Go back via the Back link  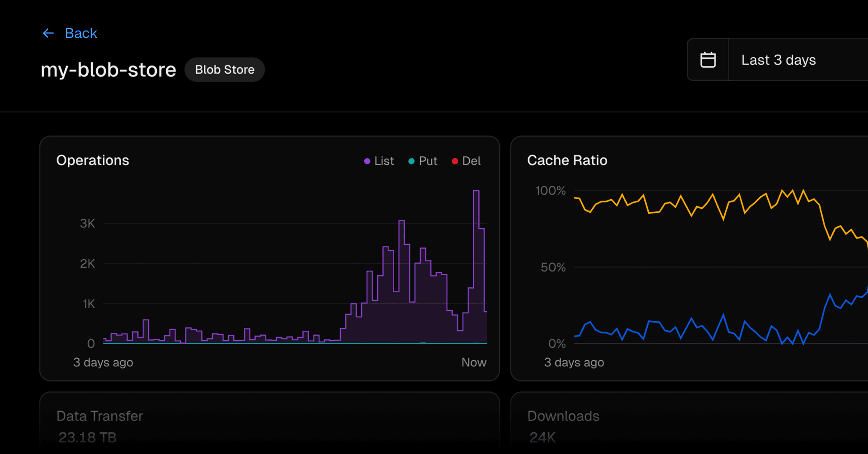click(x=80, y=33)
